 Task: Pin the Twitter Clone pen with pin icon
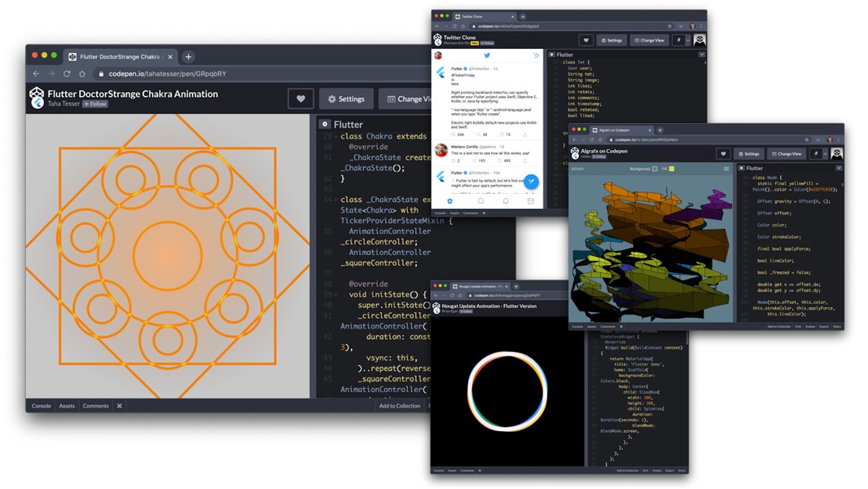(677, 40)
